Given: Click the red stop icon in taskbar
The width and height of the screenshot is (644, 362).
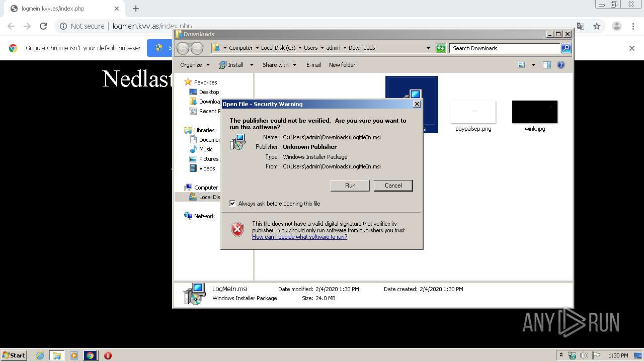Looking at the screenshot, I should (108, 355).
